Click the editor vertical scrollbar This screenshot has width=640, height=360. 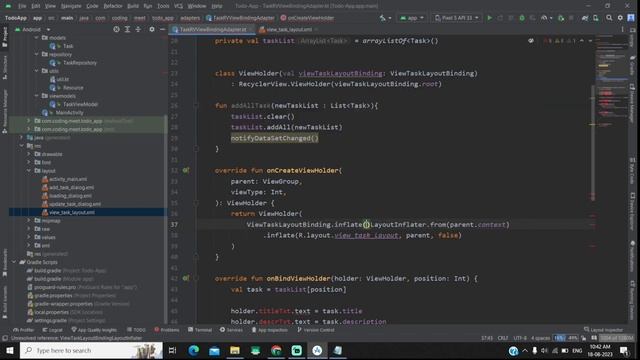tap(593, 143)
